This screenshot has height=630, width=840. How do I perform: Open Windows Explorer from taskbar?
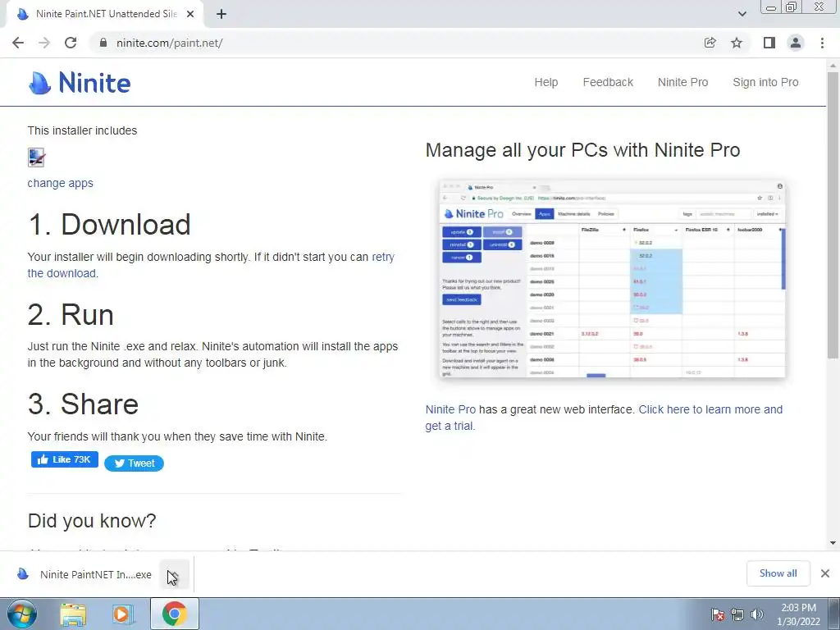point(73,614)
